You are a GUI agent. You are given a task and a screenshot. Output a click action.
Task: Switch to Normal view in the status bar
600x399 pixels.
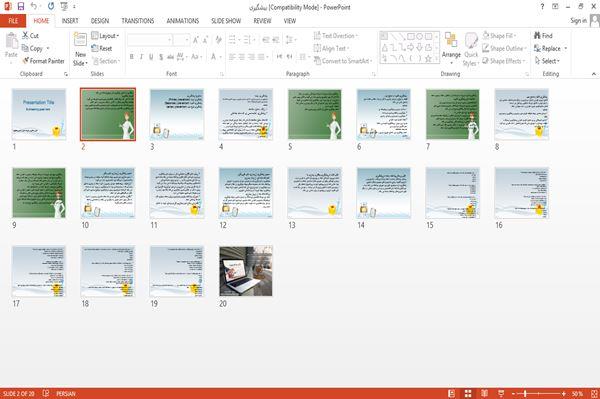(x=452, y=393)
